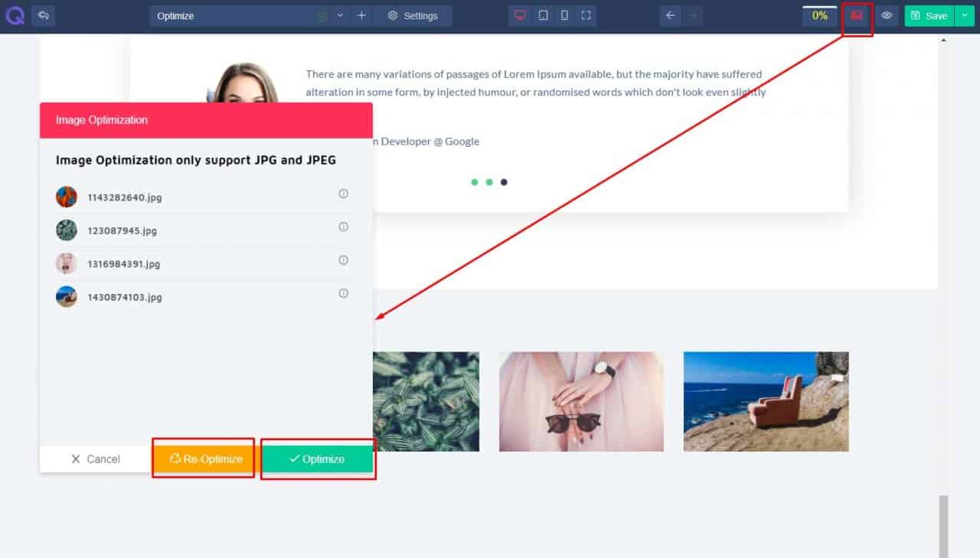Switch to mobile device view
This screenshot has width=980, height=558.
pos(564,15)
